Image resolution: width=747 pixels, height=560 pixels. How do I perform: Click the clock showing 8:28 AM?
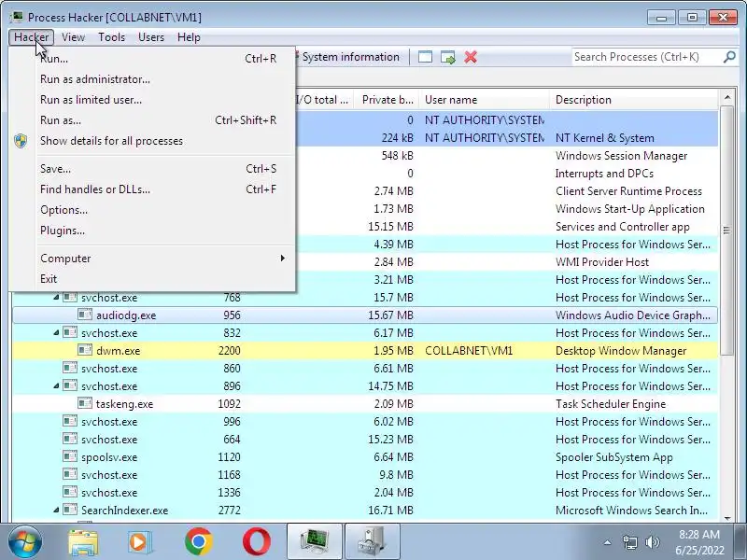[698, 534]
